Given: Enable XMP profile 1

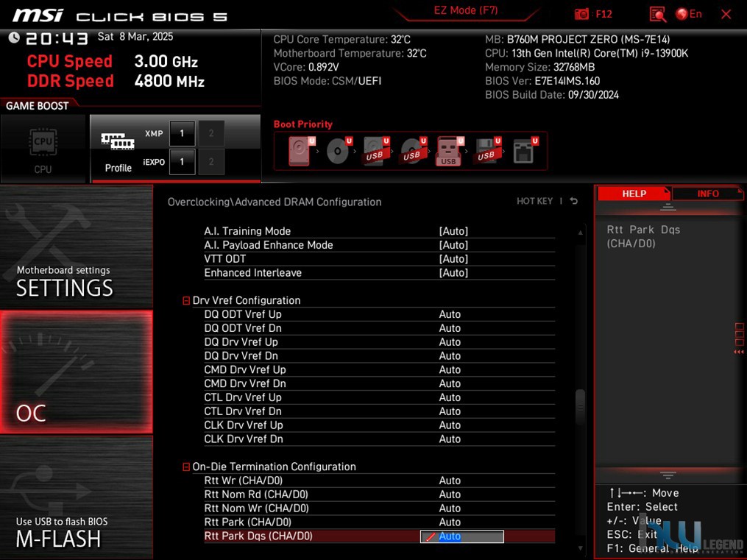Looking at the screenshot, I should click(182, 133).
